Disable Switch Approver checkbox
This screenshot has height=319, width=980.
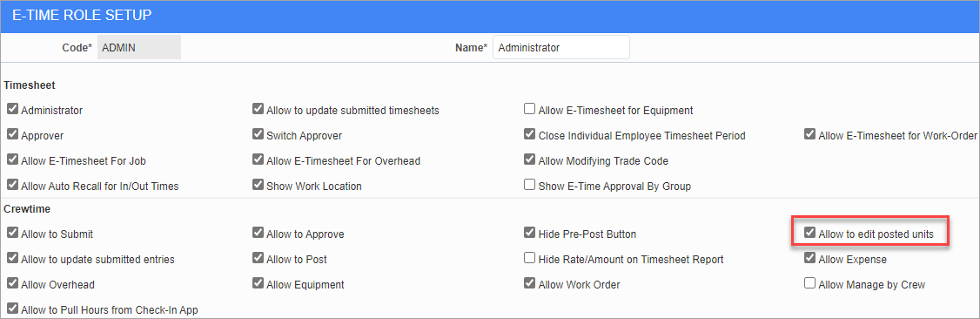pos(258,134)
